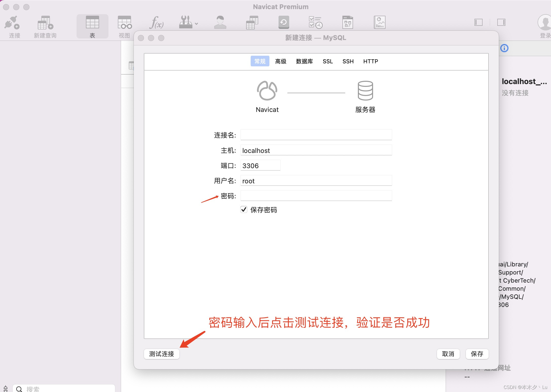The height and width of the screenshot is (392, 551).
Task: Toggle the left sidebar panel icon
Action: tap(479, 22)
